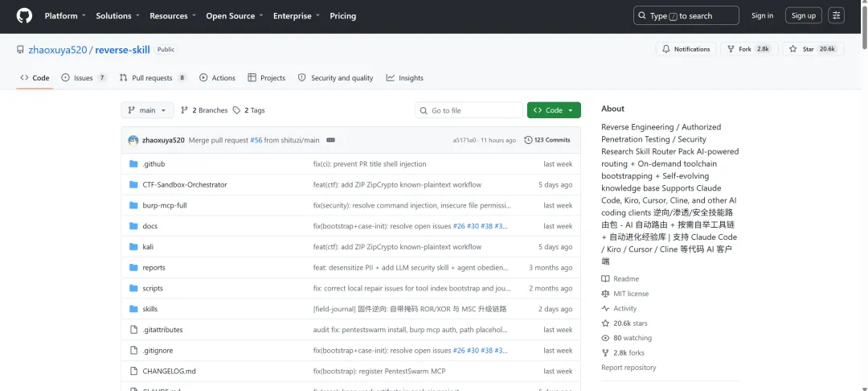Click the skills folder icon
The image size is (868, 391).
(x=133, y=309)
